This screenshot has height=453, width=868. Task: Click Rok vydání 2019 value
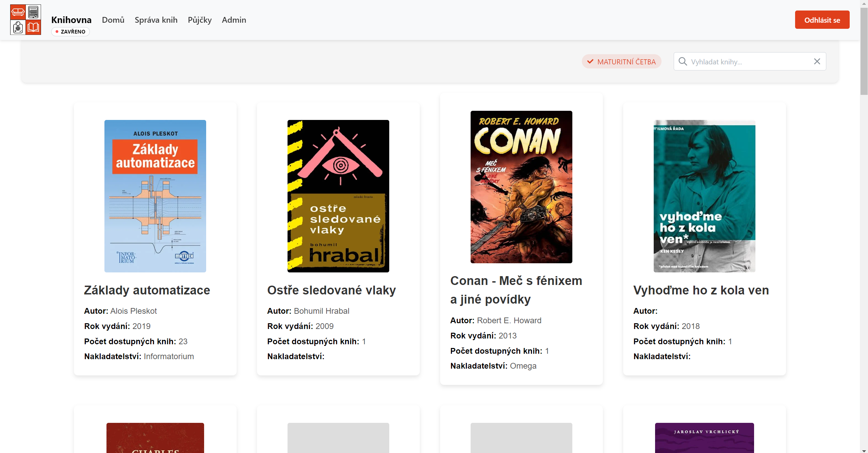141,326
